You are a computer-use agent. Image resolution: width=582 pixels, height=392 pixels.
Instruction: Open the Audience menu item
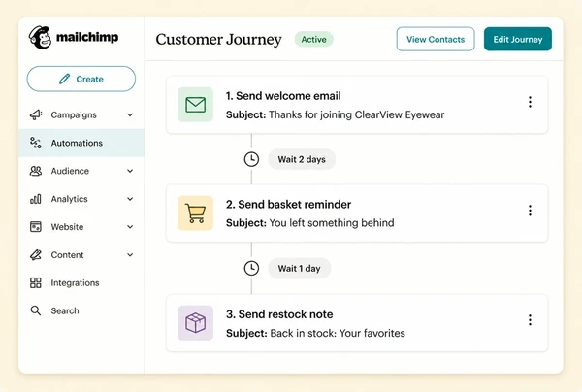point(81,171)
